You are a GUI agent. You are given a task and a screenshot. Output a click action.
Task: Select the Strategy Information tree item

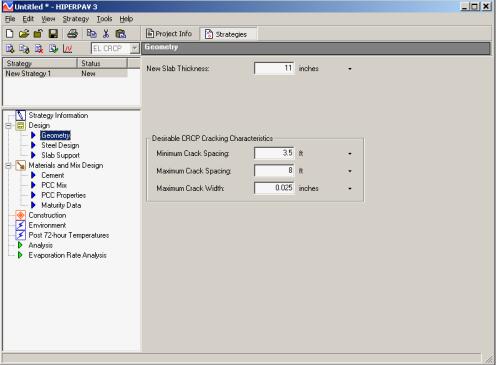[58, 115]
